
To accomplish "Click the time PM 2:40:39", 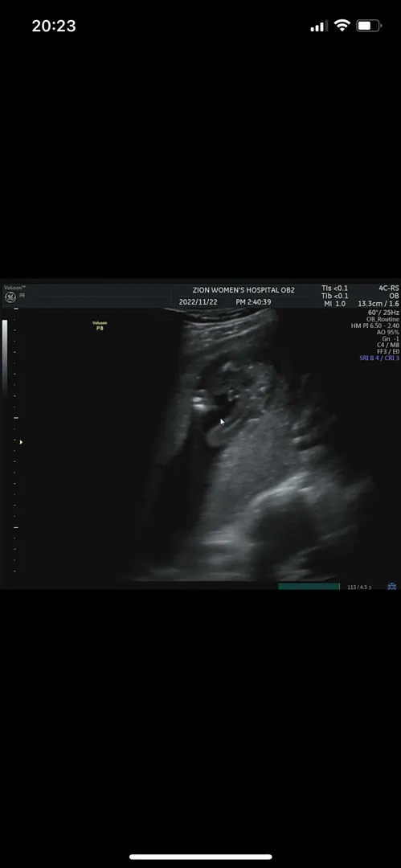I will tap(254, 302).
